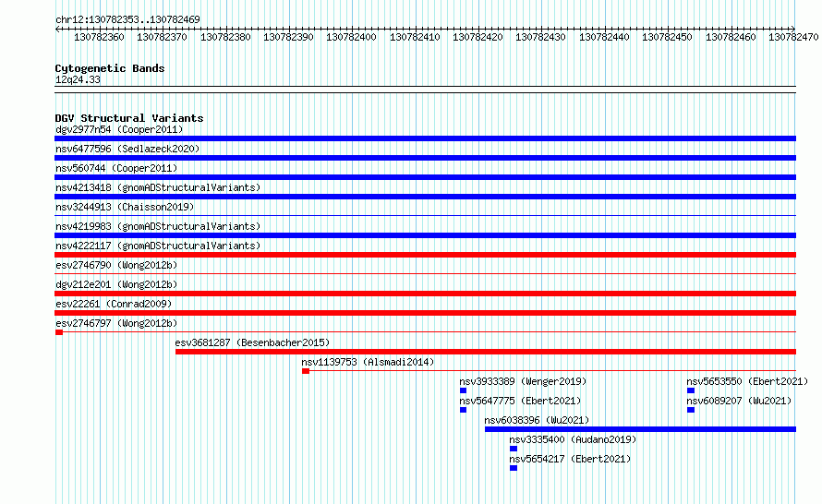Select the dgv212e201 red variant bar
822x504 pixels.
click(x=425, y=294)
